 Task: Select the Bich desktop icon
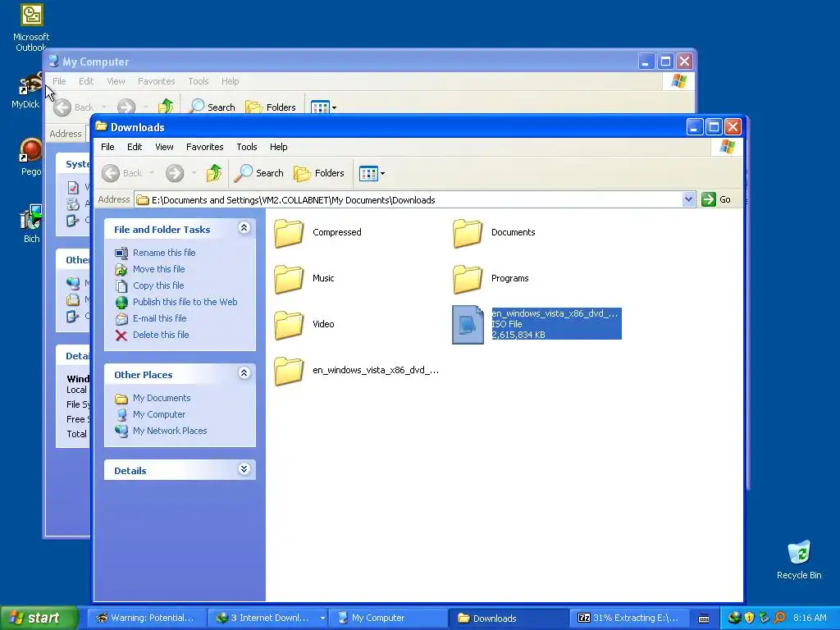pos(31,224)
